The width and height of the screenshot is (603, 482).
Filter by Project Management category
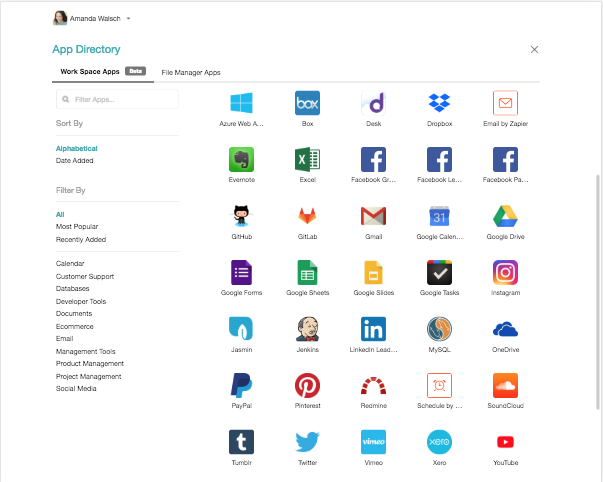pyautogui.click(x=88, y=376)
